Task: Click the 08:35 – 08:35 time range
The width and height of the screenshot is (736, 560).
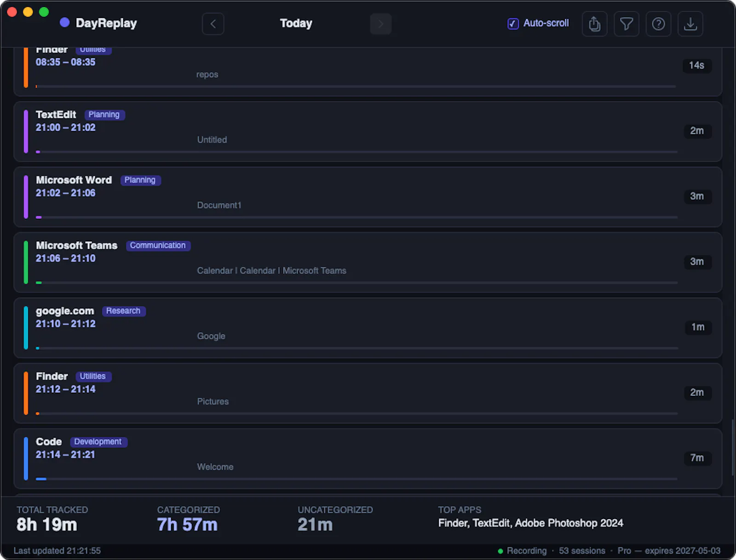Action: [x=66, y=62]
